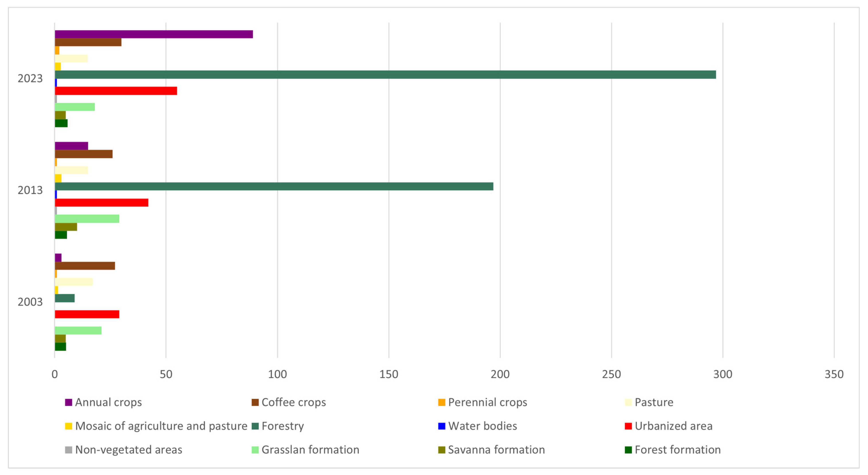Screen dimensions: 868x475
Task: Click the purple Annual crops legend swatch
Action: (68, 402)
